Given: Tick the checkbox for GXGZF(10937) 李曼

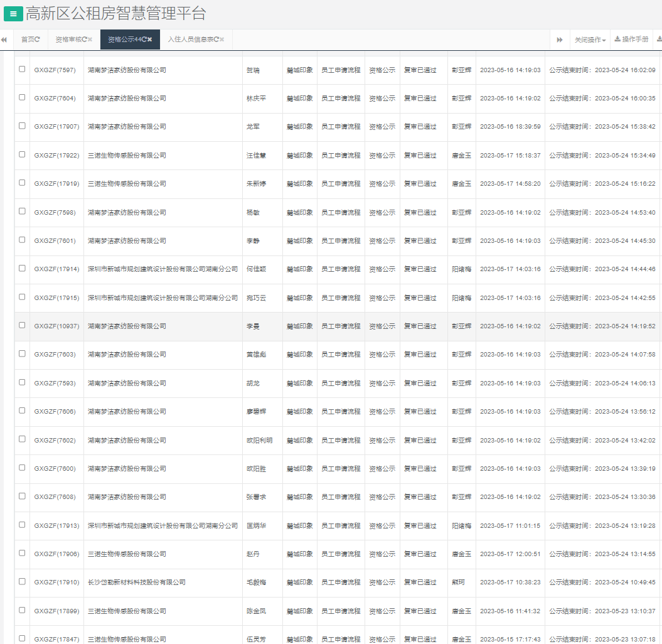Looking at the screenshot, I should pos(22,325).
